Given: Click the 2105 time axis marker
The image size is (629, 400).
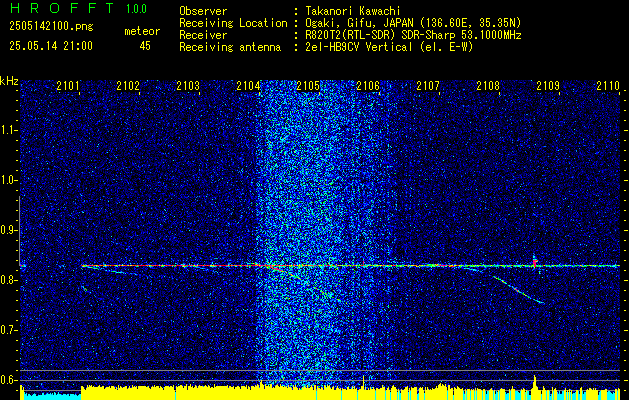Looking at the screenshot, I should click(308, 85).
